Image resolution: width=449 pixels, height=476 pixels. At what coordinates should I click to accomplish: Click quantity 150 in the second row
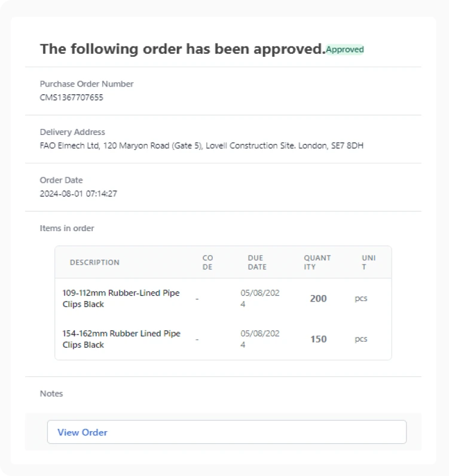[318, 339]
